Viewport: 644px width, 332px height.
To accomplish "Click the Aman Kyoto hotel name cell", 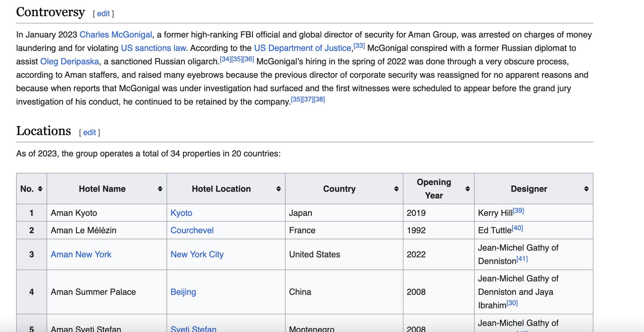I will [x=107, y=213].
